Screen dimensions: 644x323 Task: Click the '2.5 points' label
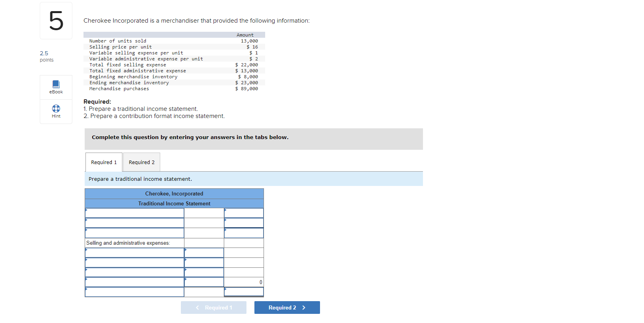pos(47,56)
